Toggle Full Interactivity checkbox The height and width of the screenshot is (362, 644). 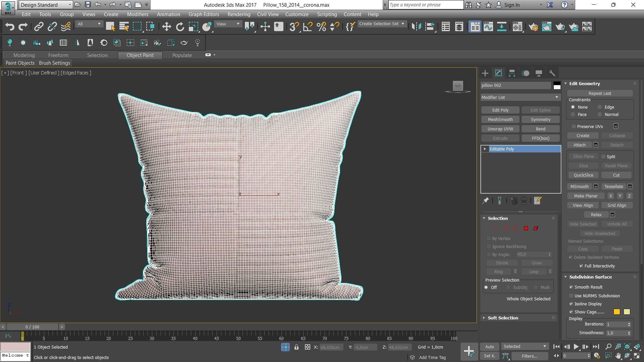click(581, 266)
